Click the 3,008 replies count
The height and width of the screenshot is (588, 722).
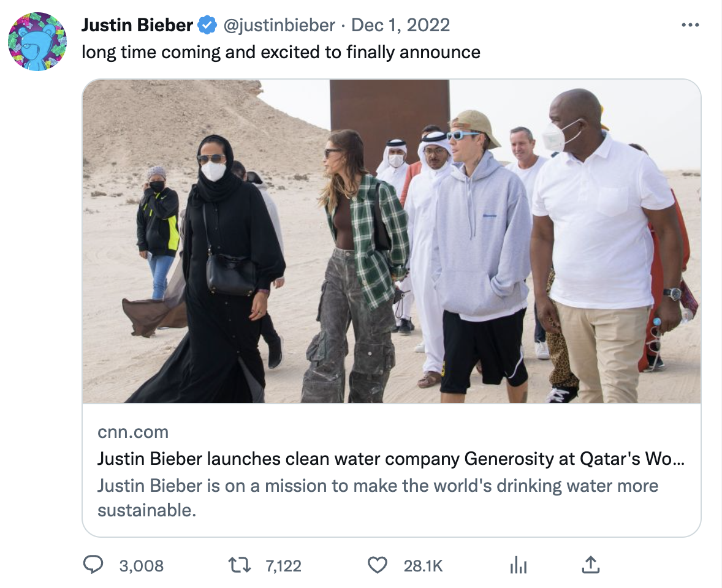(141, 565)
